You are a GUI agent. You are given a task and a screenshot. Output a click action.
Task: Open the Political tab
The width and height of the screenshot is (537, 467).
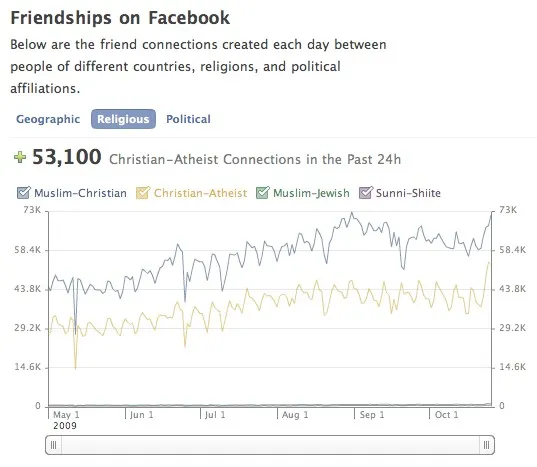[188, 119]
